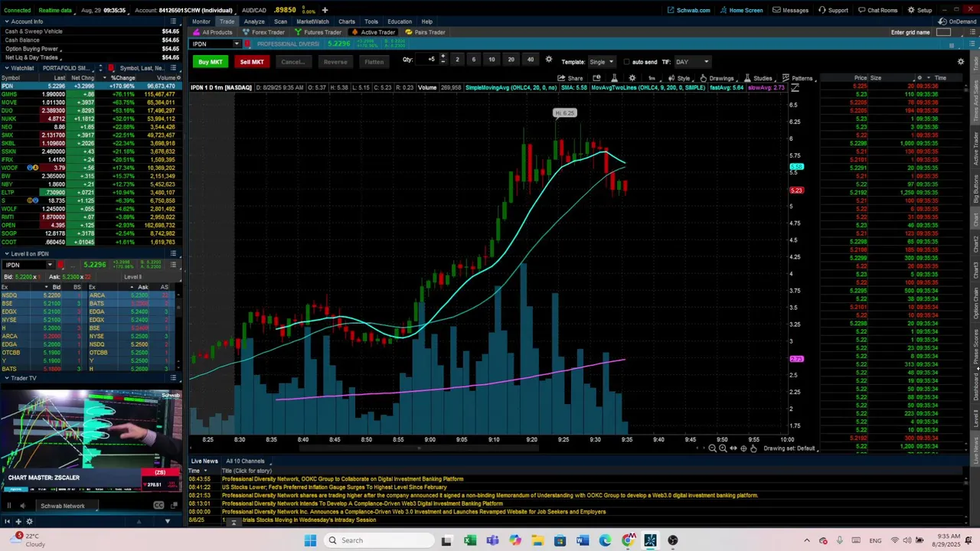Collapse the Trader TV section
The height and width of the screenshot is (551, 980).
7,378
